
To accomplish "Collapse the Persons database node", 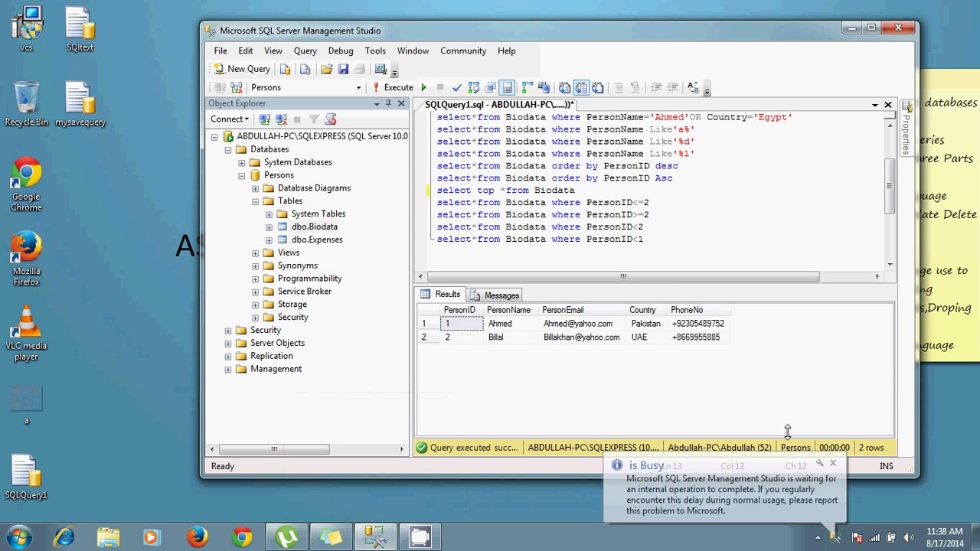I will click(x=242, y=176).
